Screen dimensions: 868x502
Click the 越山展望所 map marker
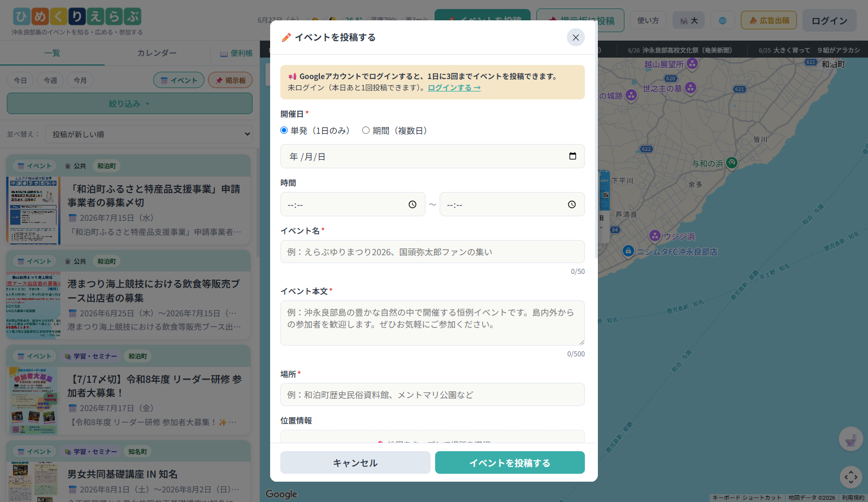[692, 64]
